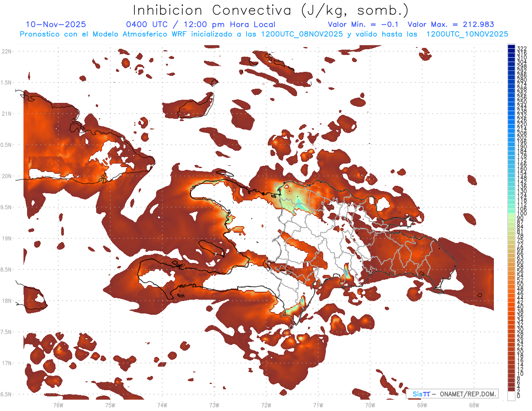The height and width of the screenshot is (411, 532).
Task: Click the '69W' longitude label
Action: pos(422,405)
